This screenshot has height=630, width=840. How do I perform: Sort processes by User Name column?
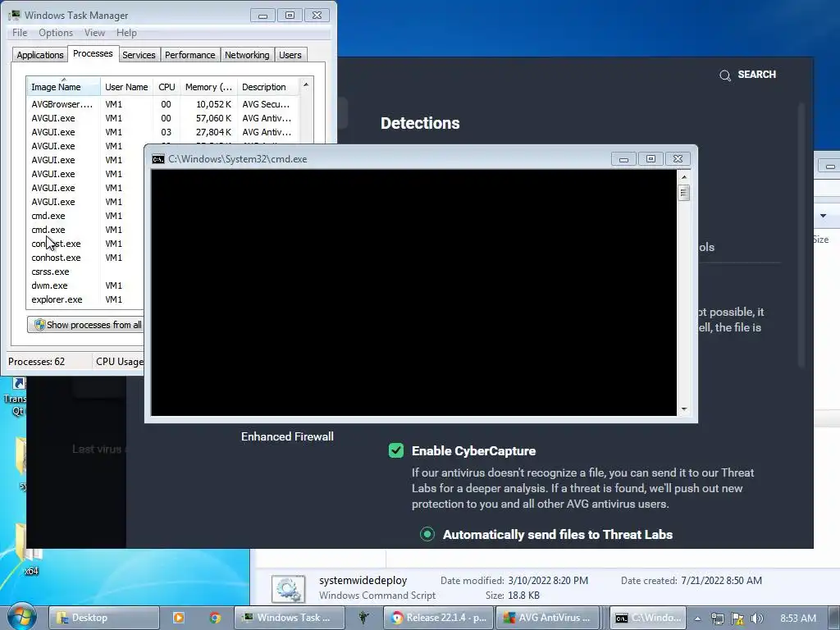tap(126, 87)
